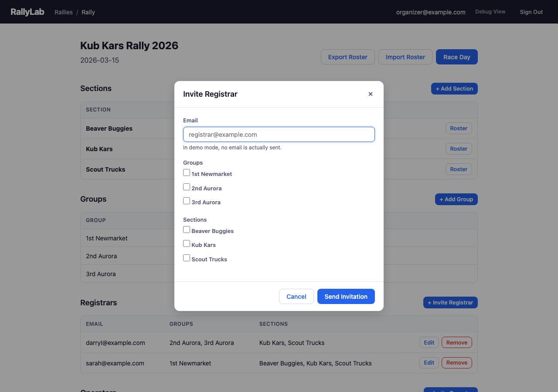Image resolution: width=558 pixels, height=392 pixels.
Task: Add a new section to the rally
Action: click(454, 88)
